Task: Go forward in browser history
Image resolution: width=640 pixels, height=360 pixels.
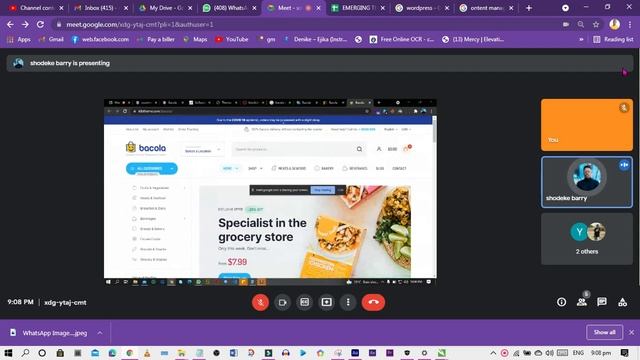Action: coord(25,24)
